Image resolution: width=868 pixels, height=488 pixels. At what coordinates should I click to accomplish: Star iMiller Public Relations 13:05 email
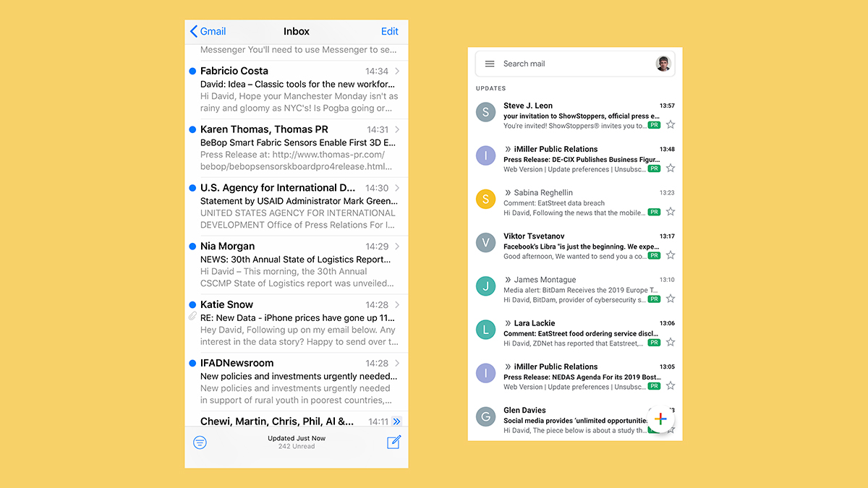tap(671, 385)
